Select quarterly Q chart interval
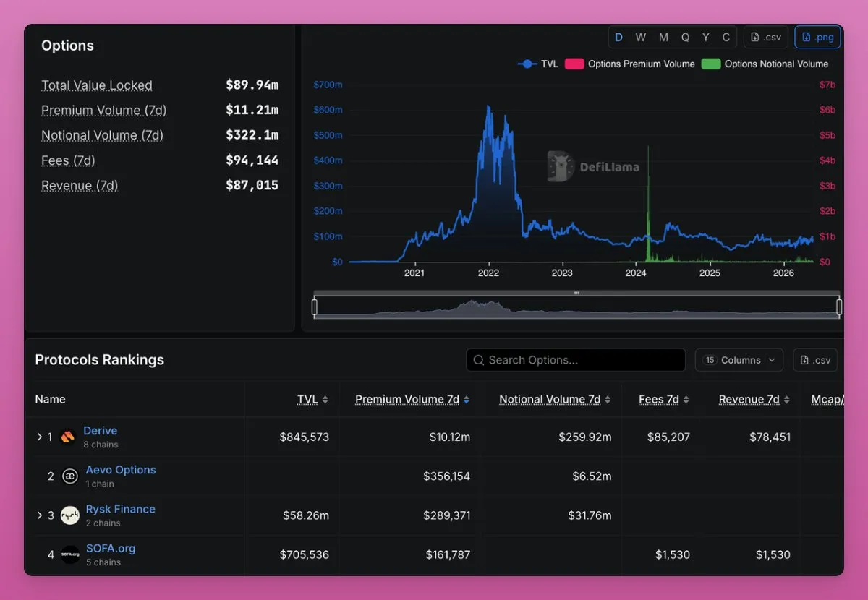This screenshot has width=868, height=600. 685,38
